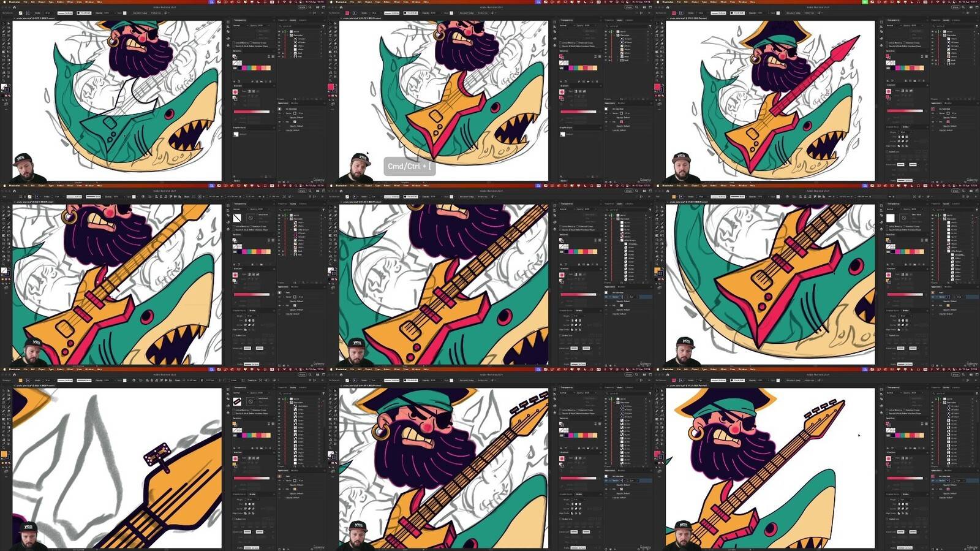Switch Swatches to thumbnail view, top-left frame
This screenshot has height=551, width=980.
pos(273,56)
